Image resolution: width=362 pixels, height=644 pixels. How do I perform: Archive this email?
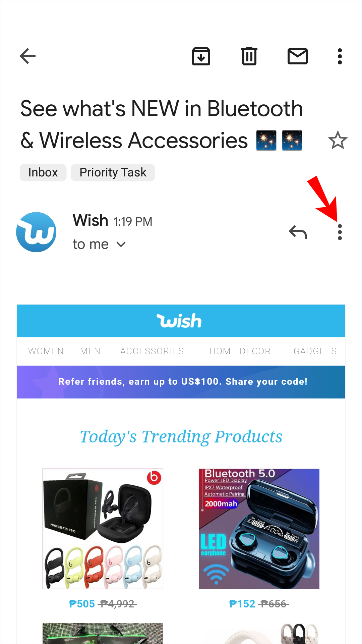201,56
